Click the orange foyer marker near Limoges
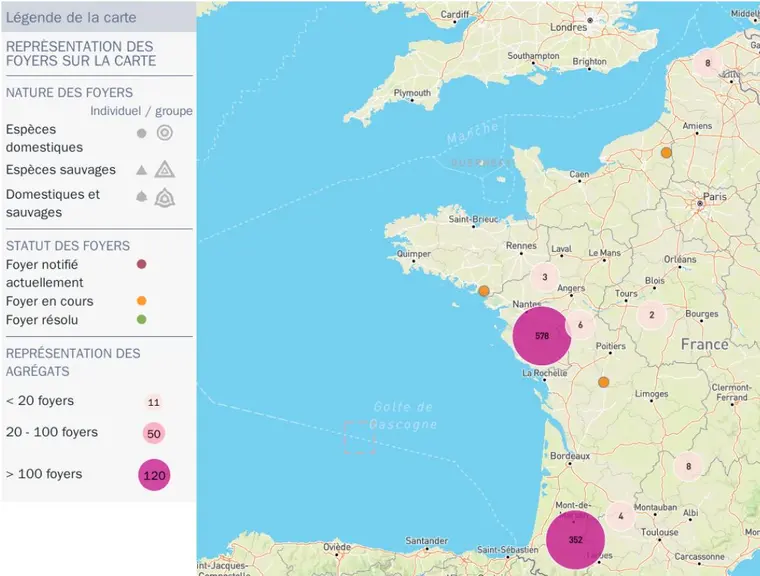The image size is (760, 576). coord(603,382)
